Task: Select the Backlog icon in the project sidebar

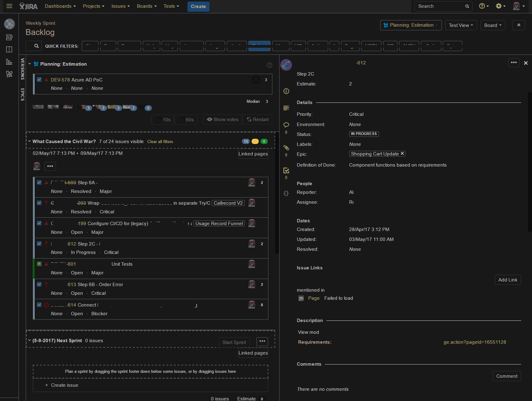Action: [9, 37]
